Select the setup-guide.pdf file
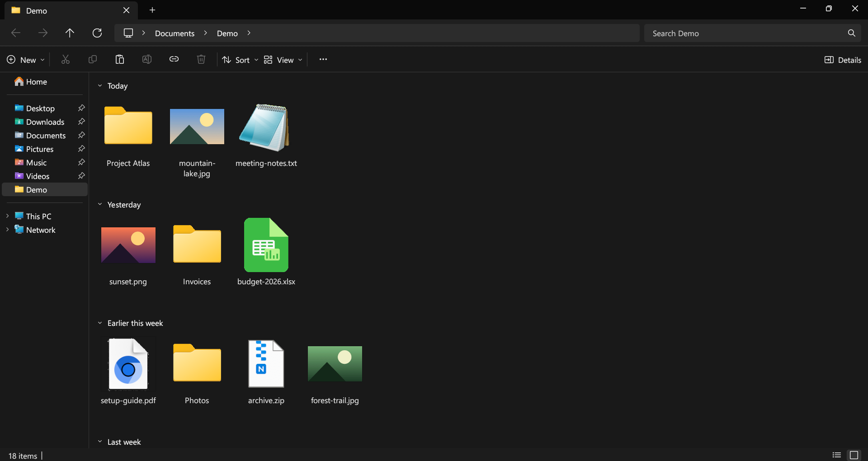This screenshot has height=461, width=868. 128,371
